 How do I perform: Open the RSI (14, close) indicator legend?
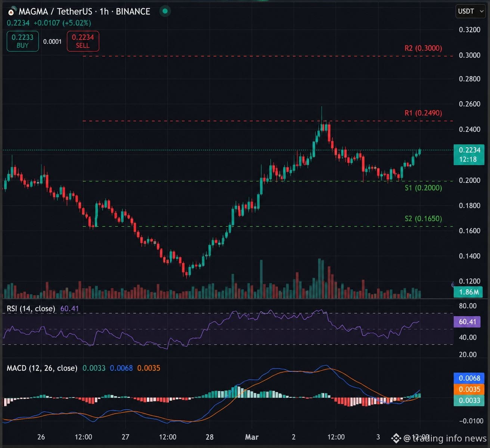31,309
